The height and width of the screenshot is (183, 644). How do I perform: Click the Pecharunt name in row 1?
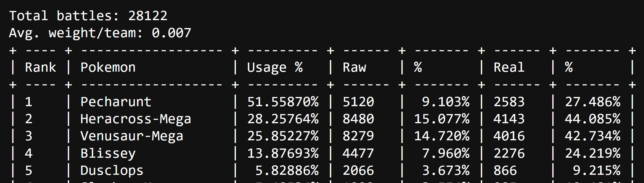pyautogui.click(x=116, y=102)
